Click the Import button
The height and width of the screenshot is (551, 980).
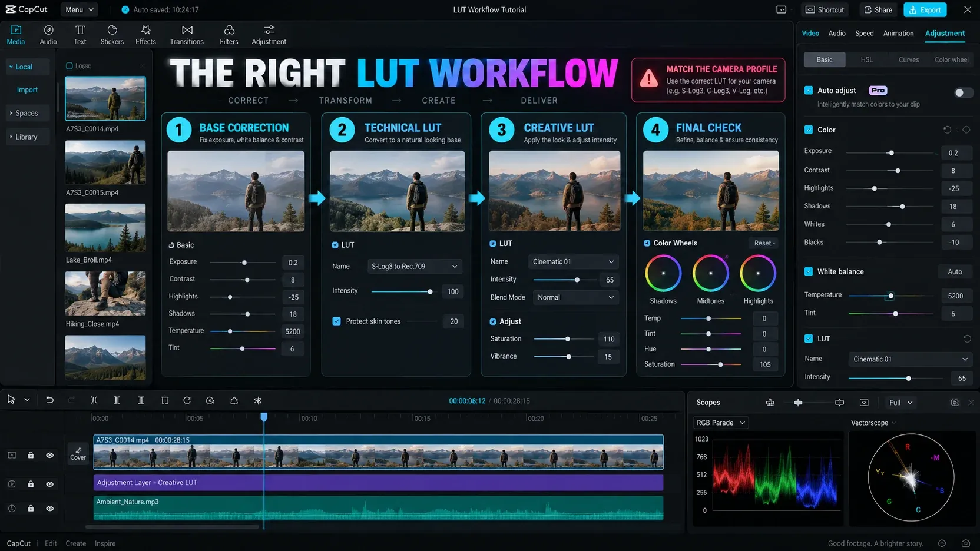27,89
